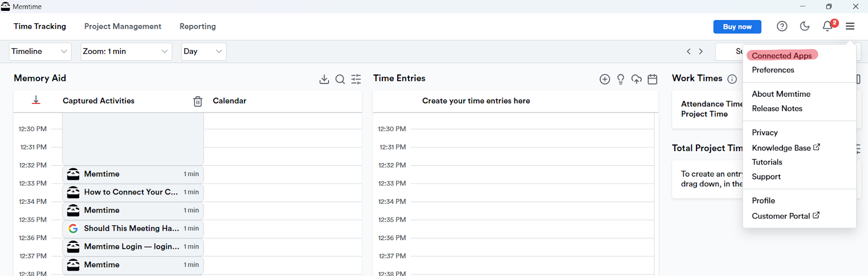The width and height of the screenshot is (868, 276).
Task: Open Memory Aid search magnifier
Action: point(340,79)
